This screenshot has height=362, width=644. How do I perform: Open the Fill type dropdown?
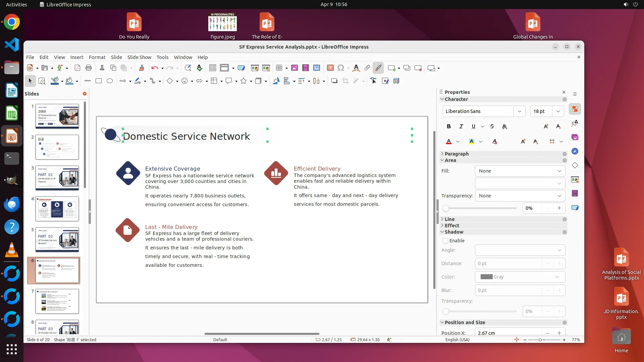[x=520, y=171]
